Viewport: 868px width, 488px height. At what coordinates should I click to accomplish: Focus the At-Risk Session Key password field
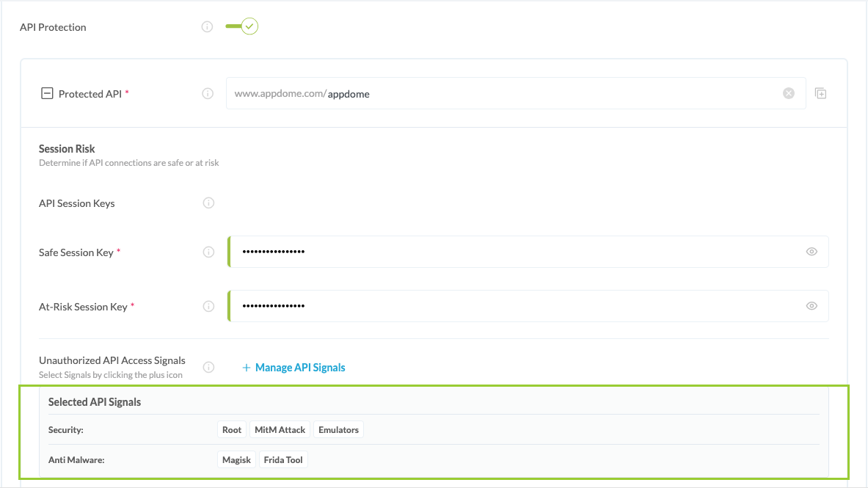[x=528, y=306]
